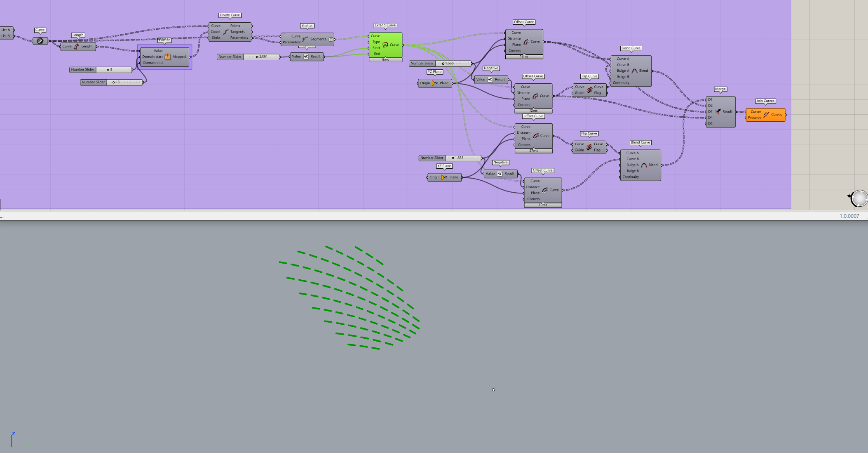Viewport: 868px width, 453px height.
Task: Click the Merge component arrow icon
Action: pyautogui.click(x=718, y=112)
